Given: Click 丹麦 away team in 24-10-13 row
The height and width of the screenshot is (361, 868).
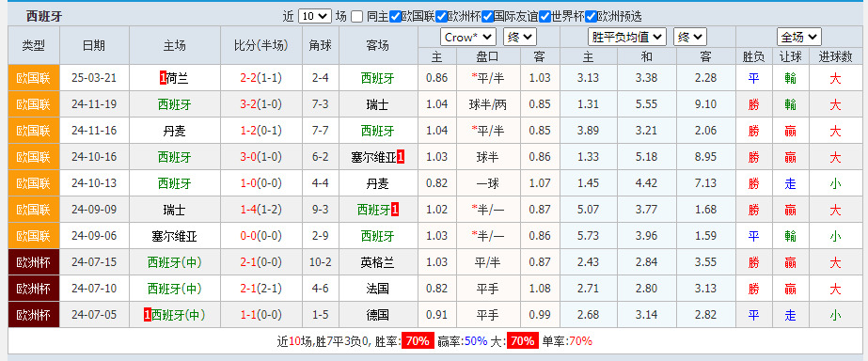Looking at the screenshot, I should [x=377, y=183].
